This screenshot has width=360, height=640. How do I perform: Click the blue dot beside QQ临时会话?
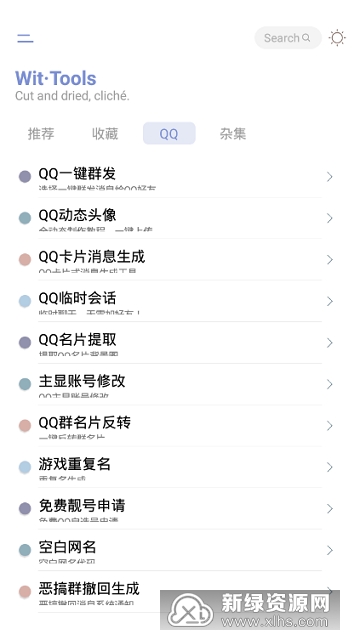[25, 301]
